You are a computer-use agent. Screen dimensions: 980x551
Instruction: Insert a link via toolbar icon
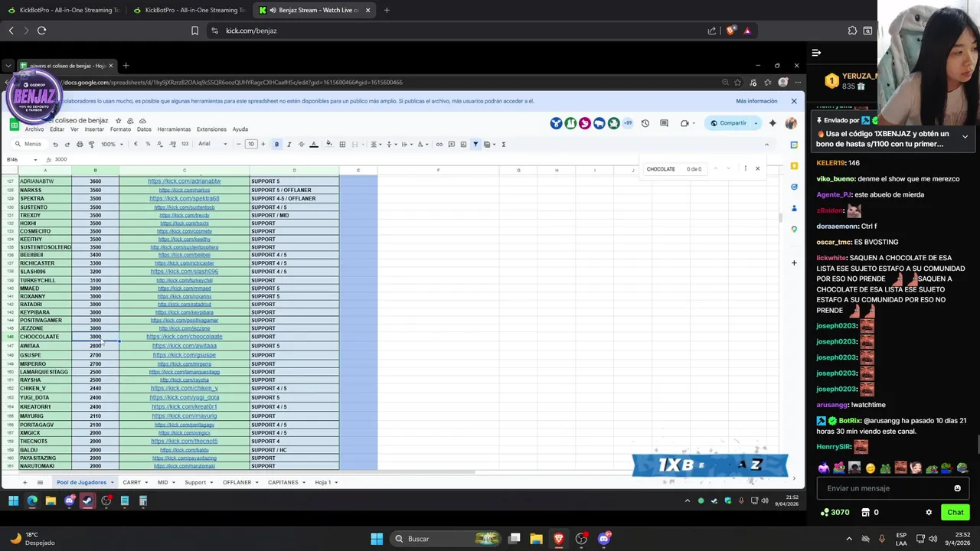tap(439, 144)
